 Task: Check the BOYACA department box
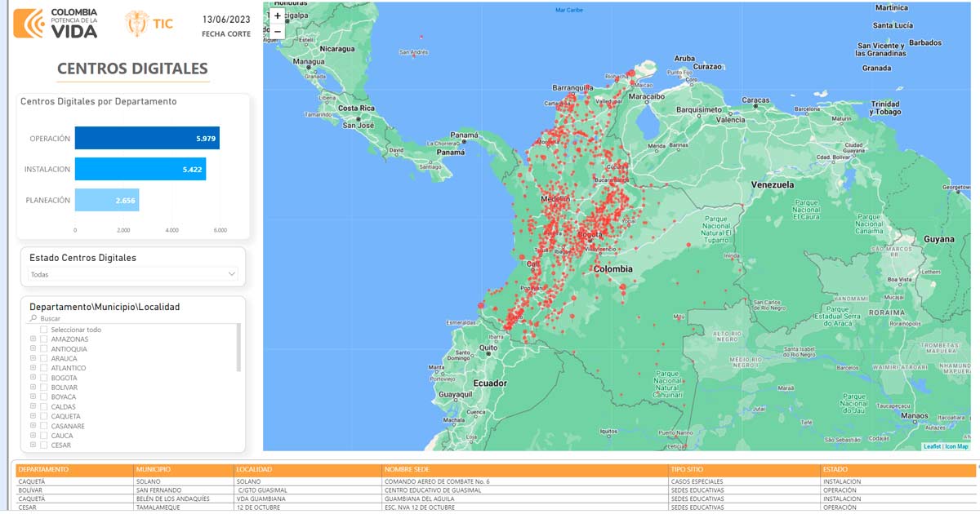coord(43,397)
